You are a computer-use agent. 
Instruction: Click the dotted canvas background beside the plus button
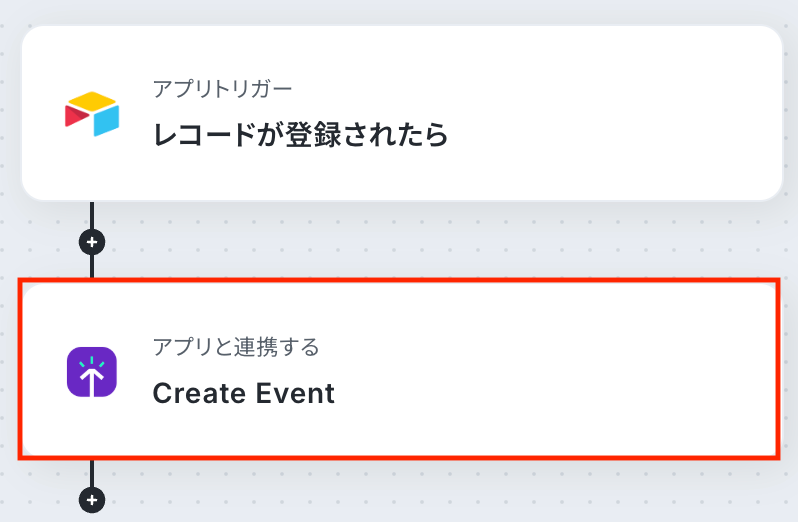pyautogui.click(x=300, y=242)
